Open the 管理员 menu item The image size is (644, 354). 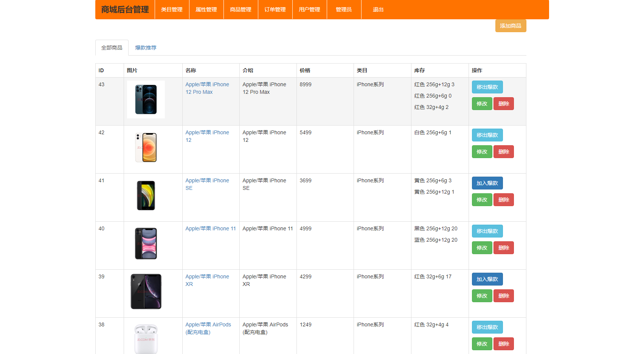pyautogui.click(x=344, y=9)
